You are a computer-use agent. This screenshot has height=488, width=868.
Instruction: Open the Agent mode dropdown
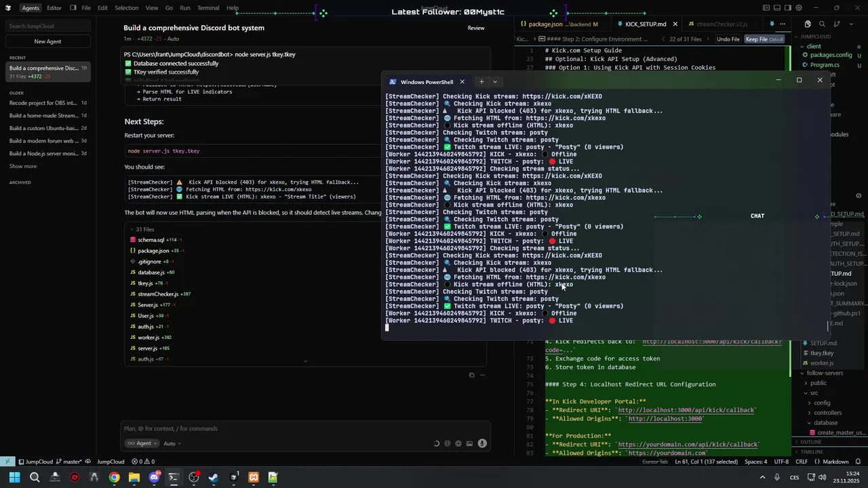(x=141, y=443)
